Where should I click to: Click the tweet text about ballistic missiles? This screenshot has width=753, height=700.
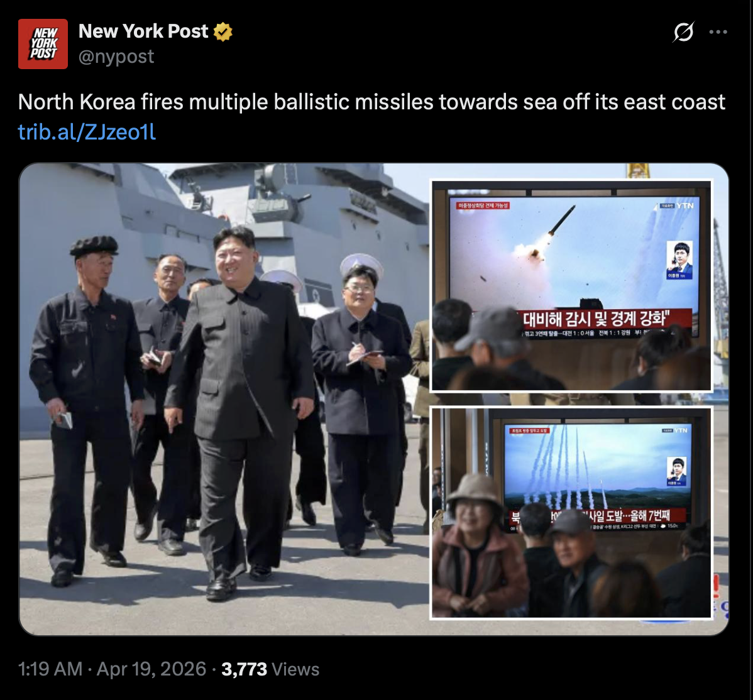tap(371, 102)
